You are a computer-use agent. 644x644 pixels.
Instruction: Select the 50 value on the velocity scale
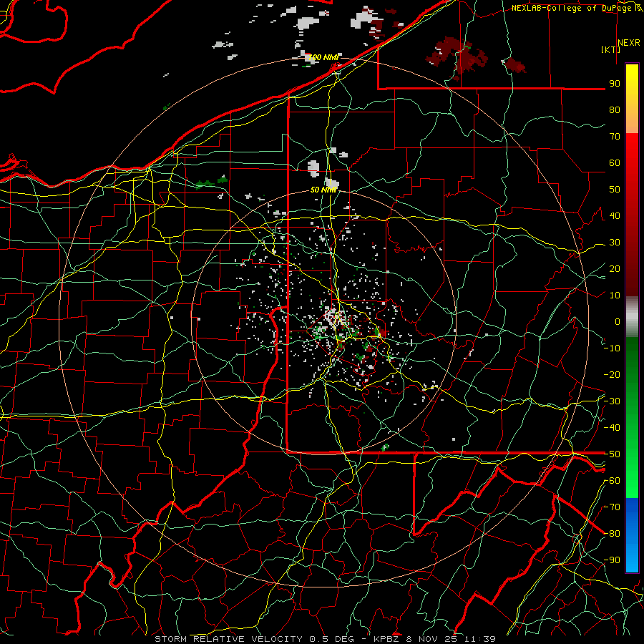tap(615, 190)
